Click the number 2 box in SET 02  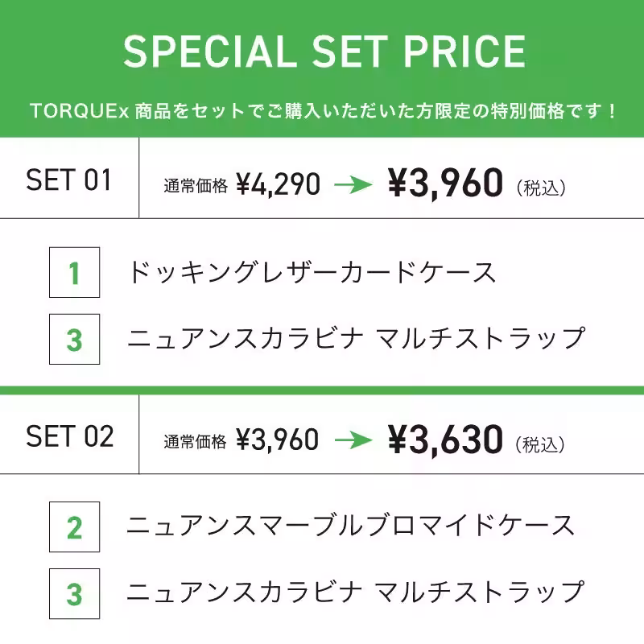point(74,527)
